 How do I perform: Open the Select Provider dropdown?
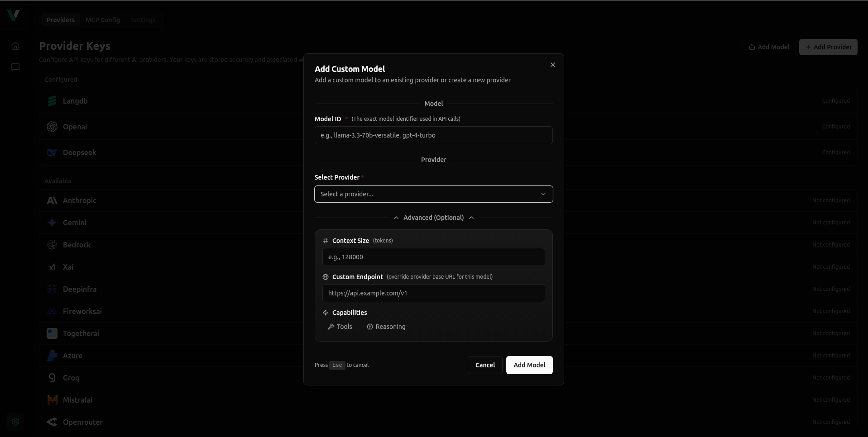(433, 194)
